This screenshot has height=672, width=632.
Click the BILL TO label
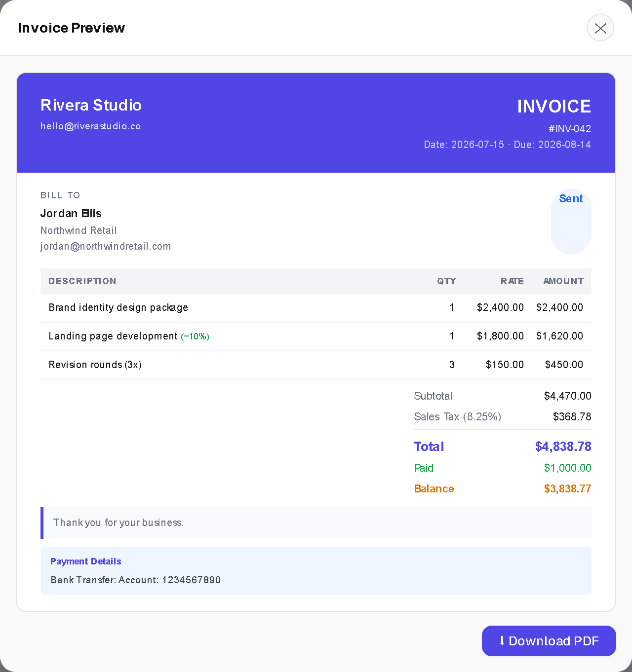tap(60, 195)
